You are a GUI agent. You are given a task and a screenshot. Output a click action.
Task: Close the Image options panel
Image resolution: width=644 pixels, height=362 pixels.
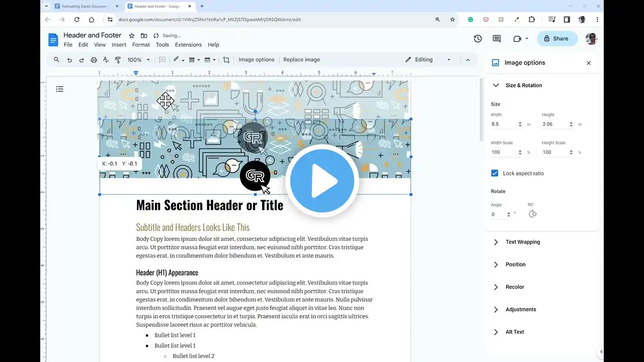[589, 63]
